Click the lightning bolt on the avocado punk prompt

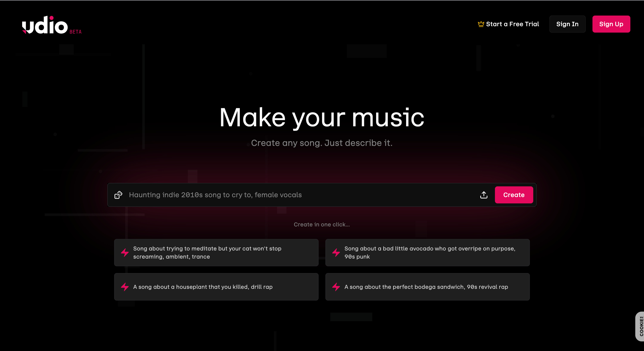click(336, 253)
